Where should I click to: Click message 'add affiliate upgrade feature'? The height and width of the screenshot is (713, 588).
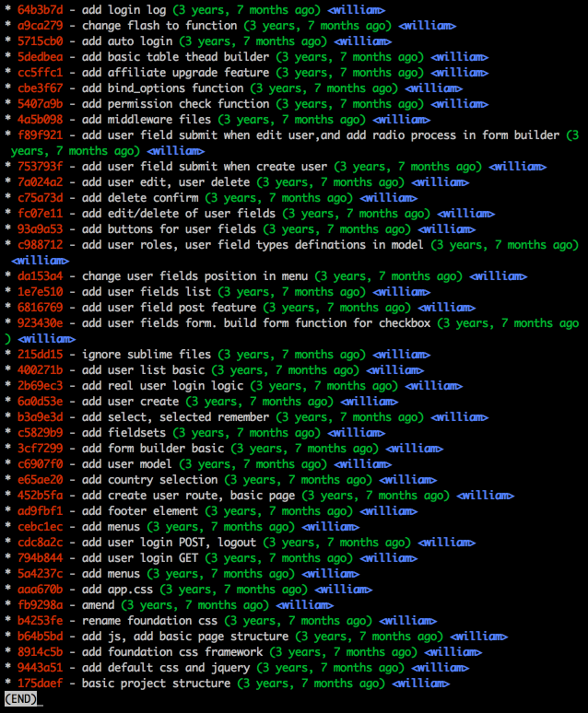click(176, 72)
